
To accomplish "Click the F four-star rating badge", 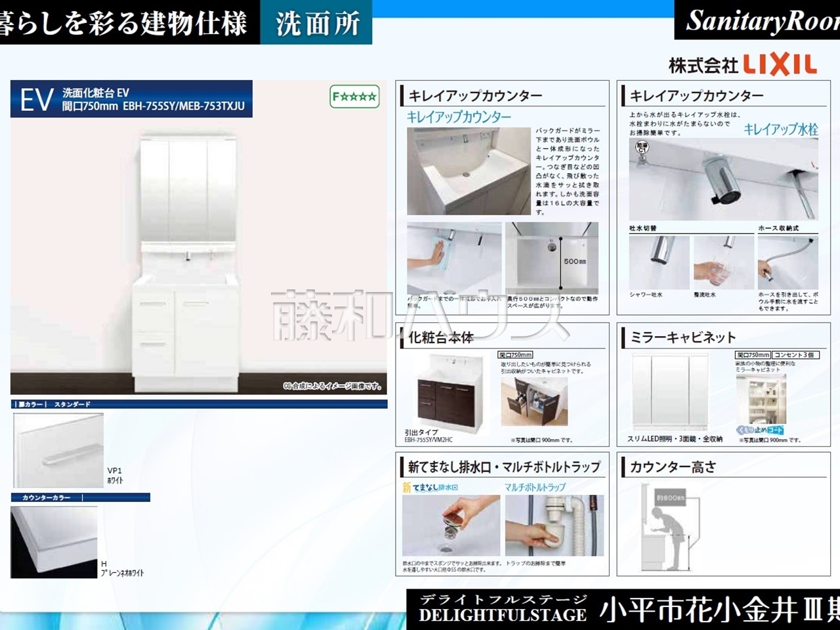I will 354,96.
